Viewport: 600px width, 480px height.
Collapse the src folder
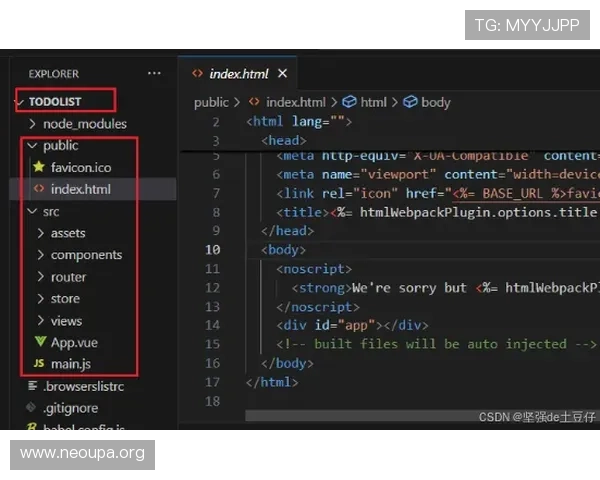click(x=33, y=212)
